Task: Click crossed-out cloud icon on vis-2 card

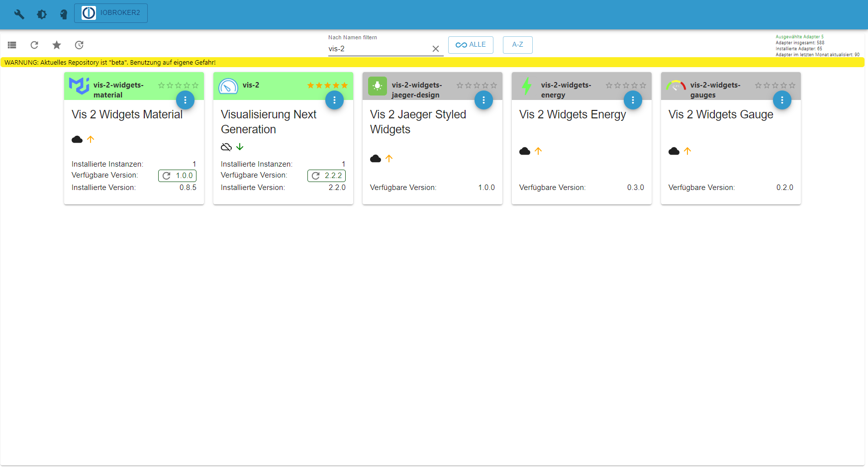Action: pos(226,147)
